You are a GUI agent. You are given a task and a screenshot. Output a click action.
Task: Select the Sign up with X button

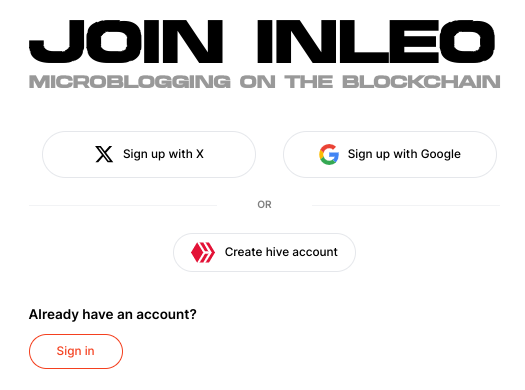click(149, 154)
